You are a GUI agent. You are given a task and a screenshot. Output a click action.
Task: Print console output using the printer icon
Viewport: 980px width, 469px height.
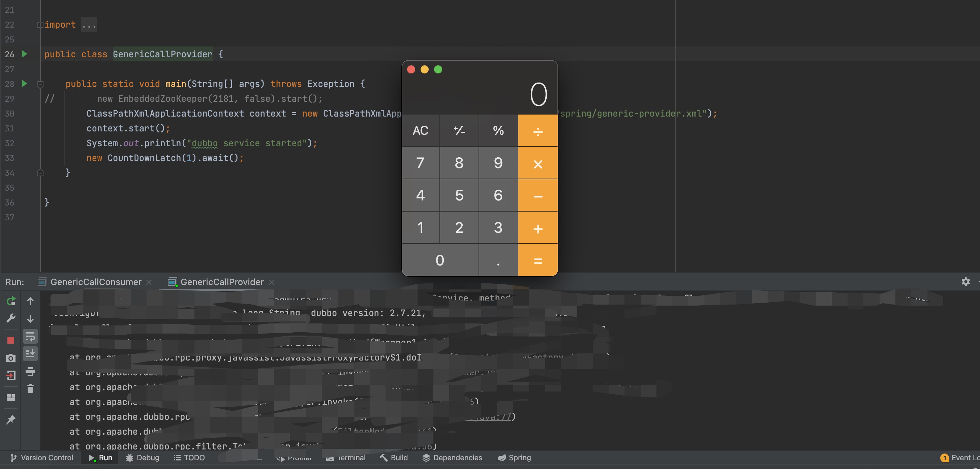(30, 371)
